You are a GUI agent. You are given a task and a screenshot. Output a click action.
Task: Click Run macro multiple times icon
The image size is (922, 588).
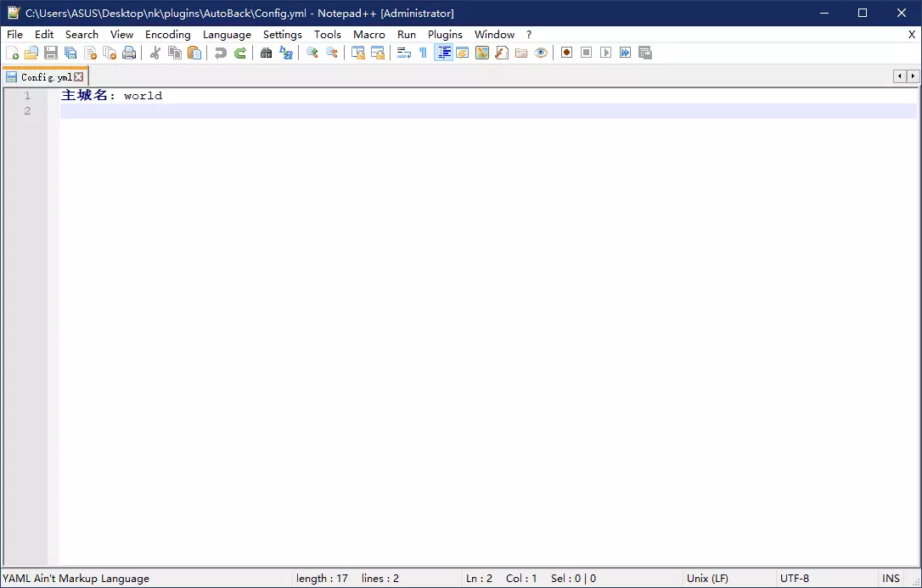[625, 53]
